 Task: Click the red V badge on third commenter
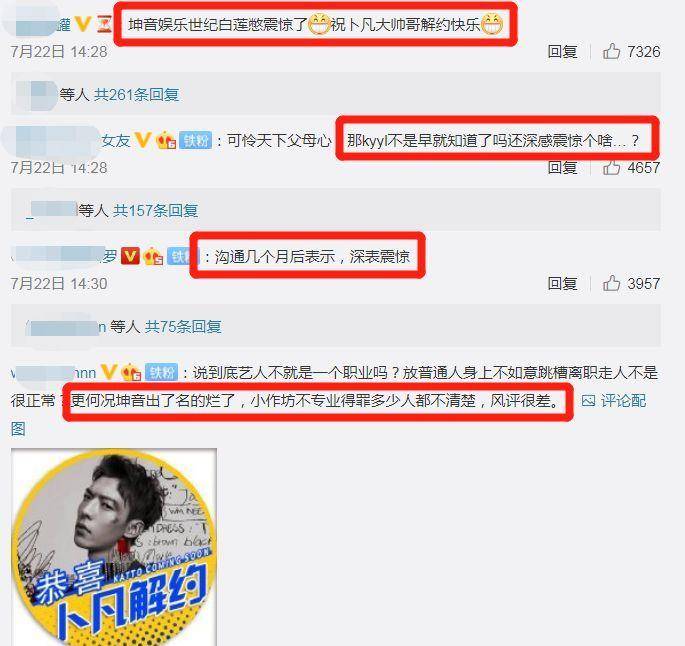[130, 256]
